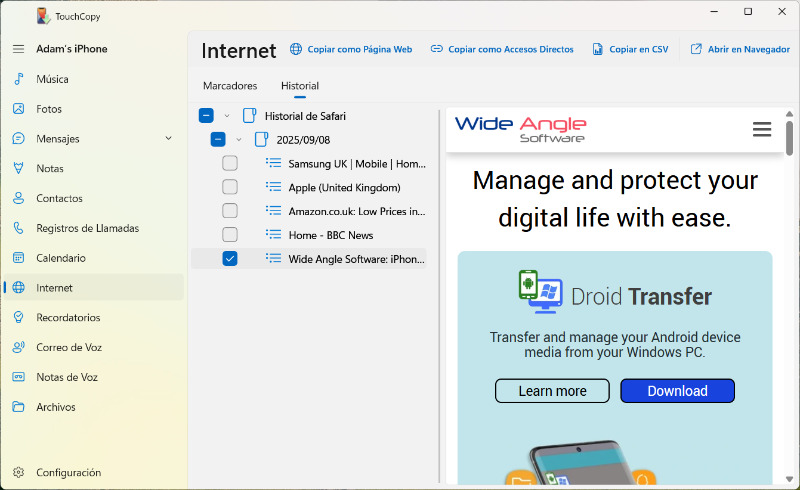Click the Adam's iPhone device name
Image resolution: width=800 pixels, height=490 pixels.
click(72, 49)
